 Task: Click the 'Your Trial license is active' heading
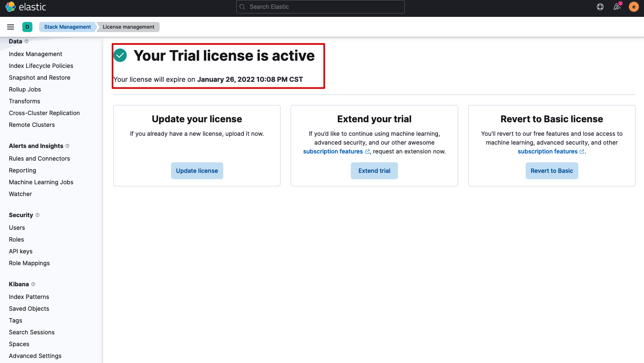pos(224,56)
